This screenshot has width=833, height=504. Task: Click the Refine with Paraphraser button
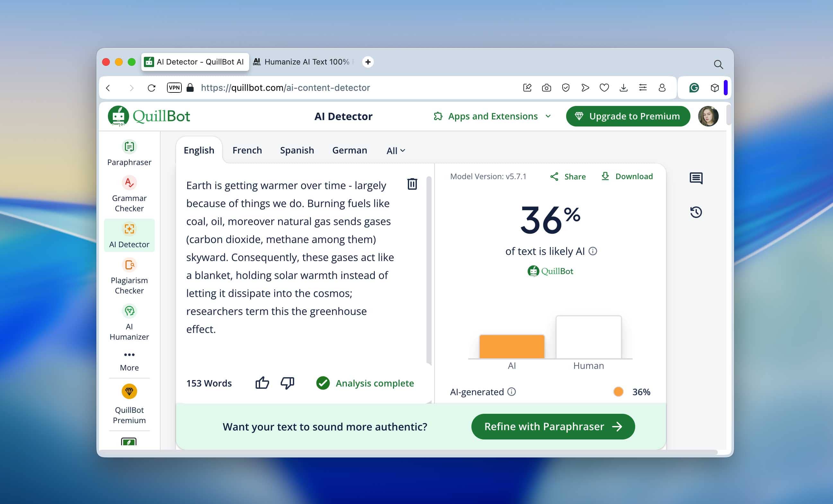click(x=553, y=426)
